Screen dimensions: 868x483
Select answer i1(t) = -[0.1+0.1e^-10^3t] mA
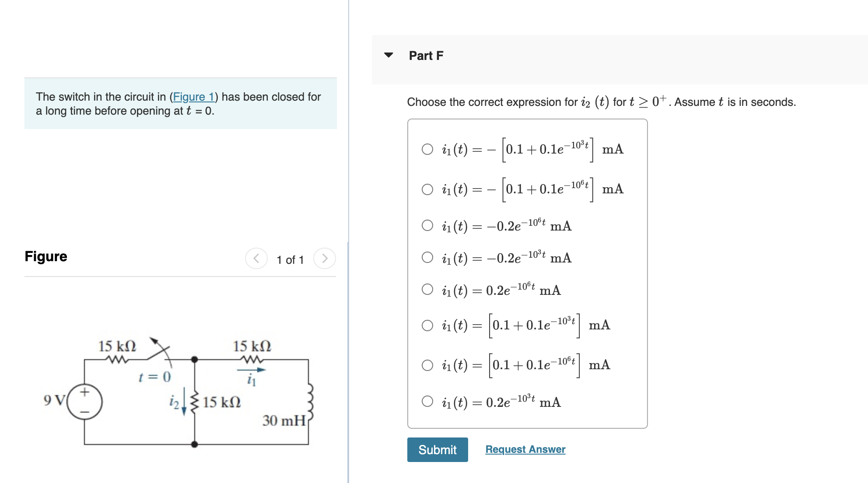[427, 150]
